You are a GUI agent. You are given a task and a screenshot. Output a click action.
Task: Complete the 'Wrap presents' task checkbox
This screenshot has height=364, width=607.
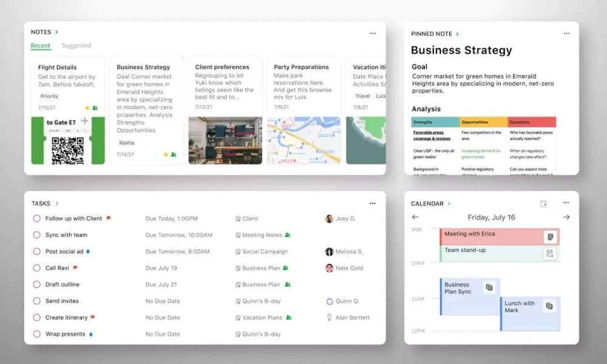point(36,334)
